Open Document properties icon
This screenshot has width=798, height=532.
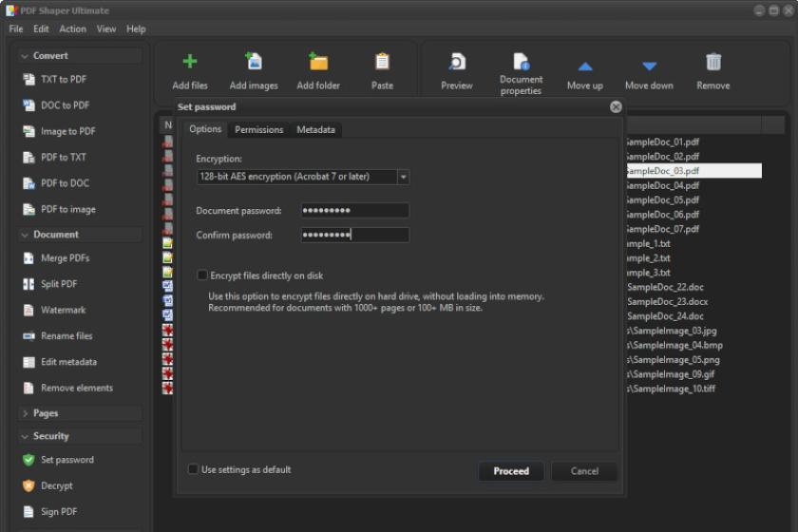[x=522, y=62]
